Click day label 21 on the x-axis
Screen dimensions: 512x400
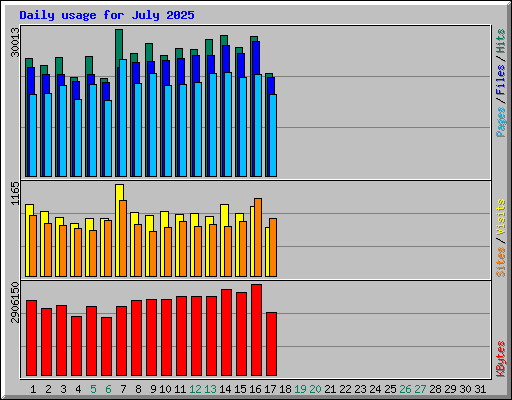coord(330,389)
